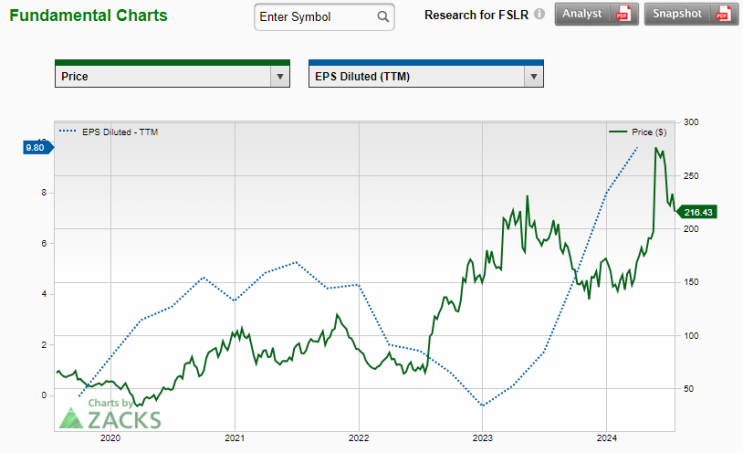Click the 200 right axis label
Viewport: 743px width, 453px height.
click(x=691, y=229)
